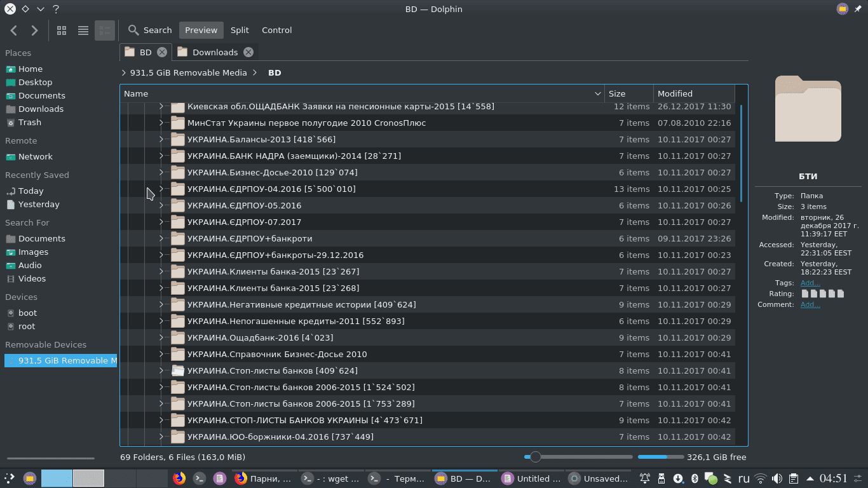Select the BD tab

(x=146, y=52)
